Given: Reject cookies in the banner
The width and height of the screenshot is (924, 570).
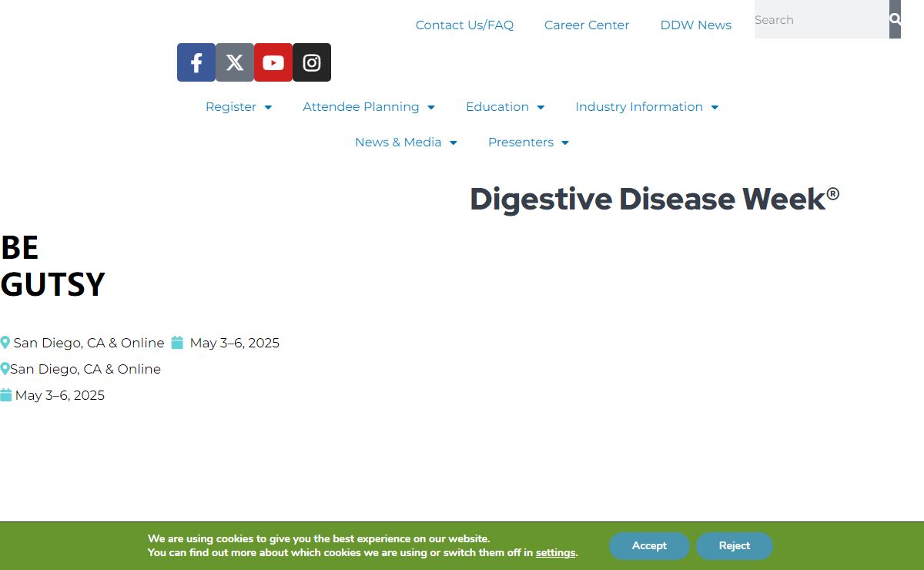Looking at the screenshot, I should pos(735,546).
